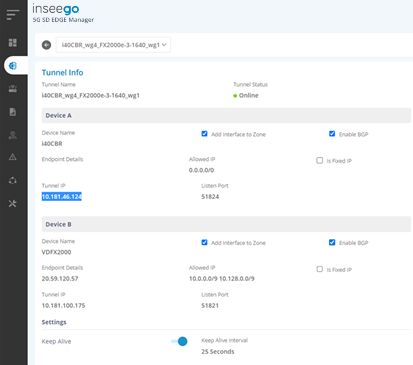This screenshot has width=413, height=365.
Task: Check Device B Is Fixed IP
Action: [320, 269]
